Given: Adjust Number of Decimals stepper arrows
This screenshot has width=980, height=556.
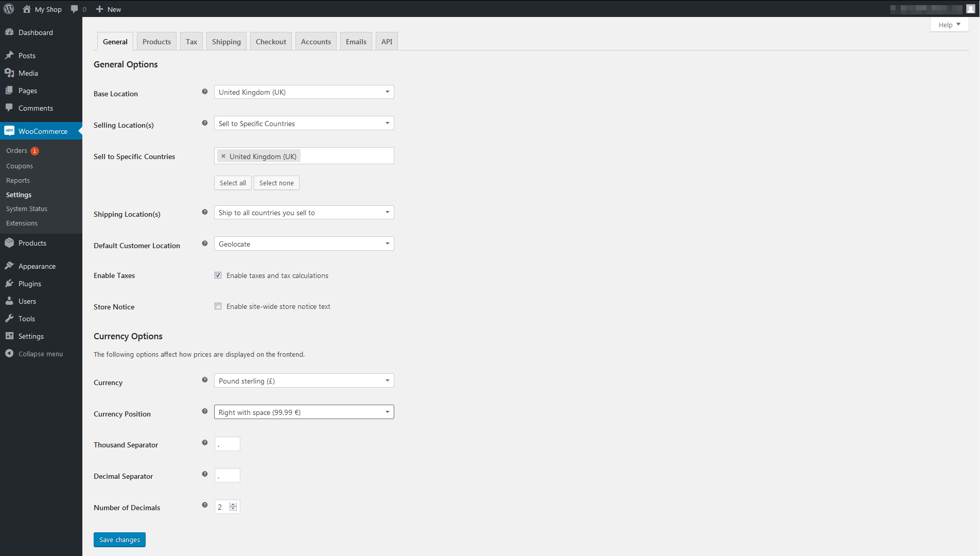Looking at the screenshot, I should pyautogui.click(x=233, y=507).
